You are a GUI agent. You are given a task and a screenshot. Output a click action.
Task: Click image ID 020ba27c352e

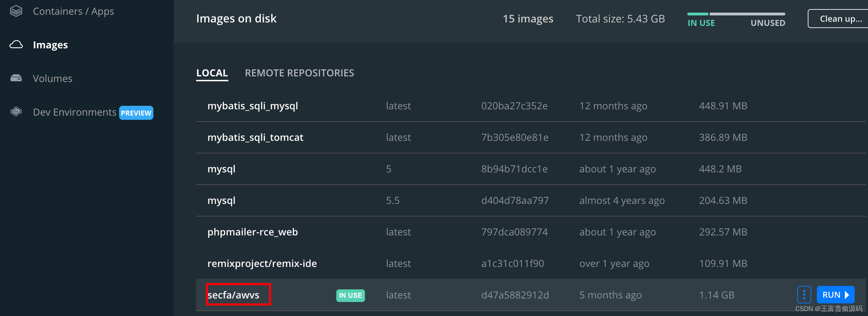(514, 106)
